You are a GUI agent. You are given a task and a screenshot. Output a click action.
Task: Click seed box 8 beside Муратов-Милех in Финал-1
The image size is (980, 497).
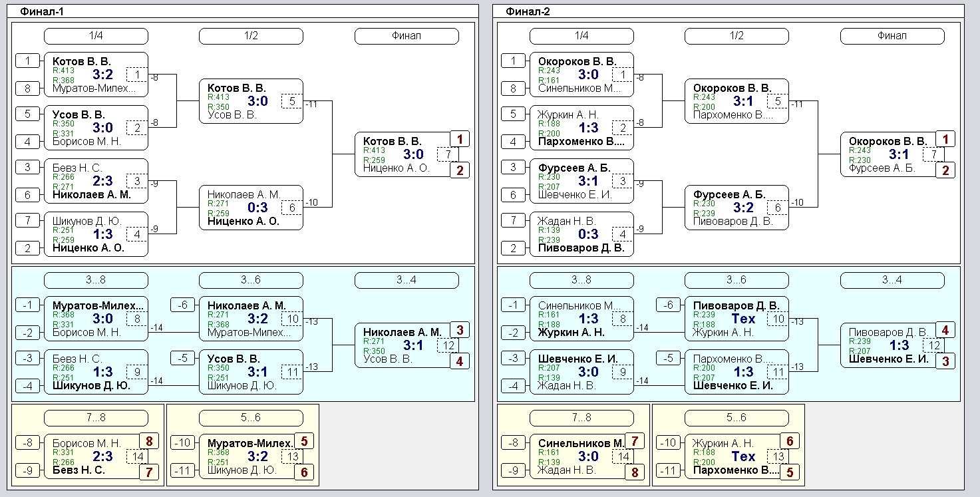click(x=28, y=88)
